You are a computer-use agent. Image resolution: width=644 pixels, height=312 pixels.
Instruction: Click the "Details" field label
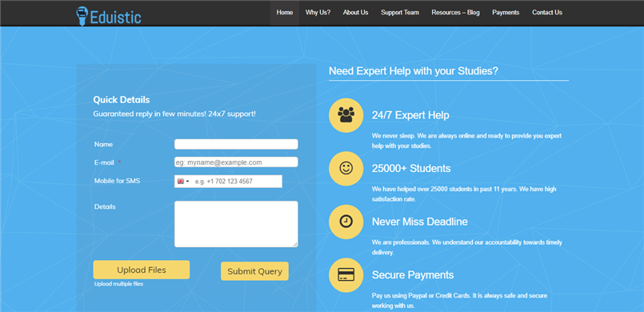point(105,207)
